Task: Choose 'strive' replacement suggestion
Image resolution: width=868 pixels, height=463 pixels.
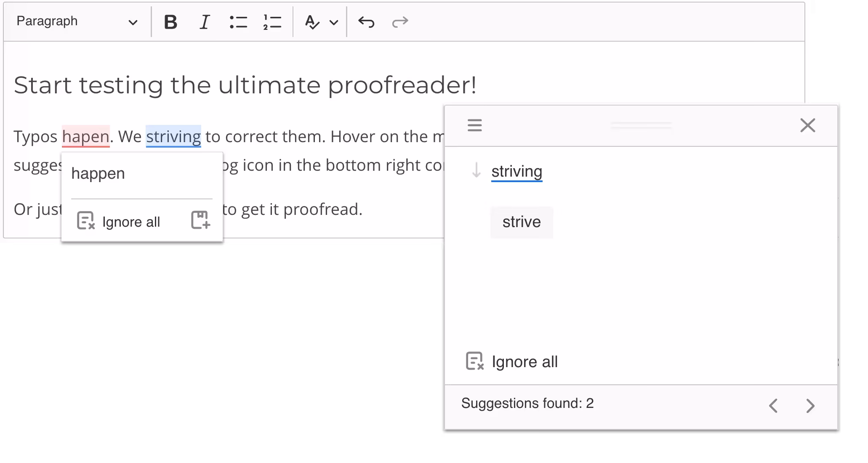Action: pyautogui.click(x=521, y=222)
